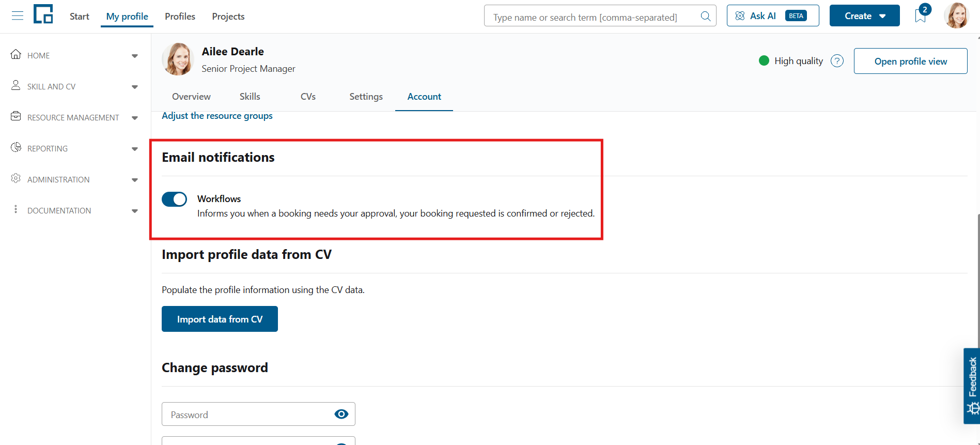Click the Administration gear icon

(16, 178)
